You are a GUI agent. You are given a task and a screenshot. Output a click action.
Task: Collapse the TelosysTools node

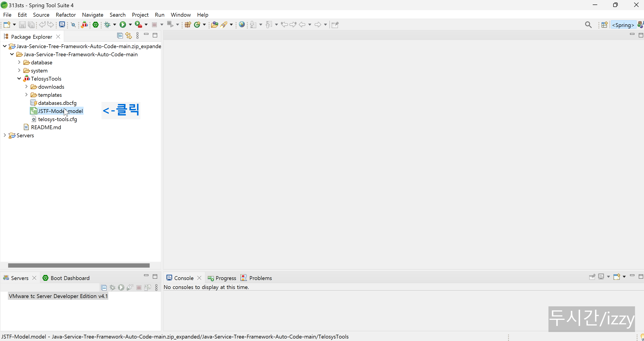click(x=19, y=78)
